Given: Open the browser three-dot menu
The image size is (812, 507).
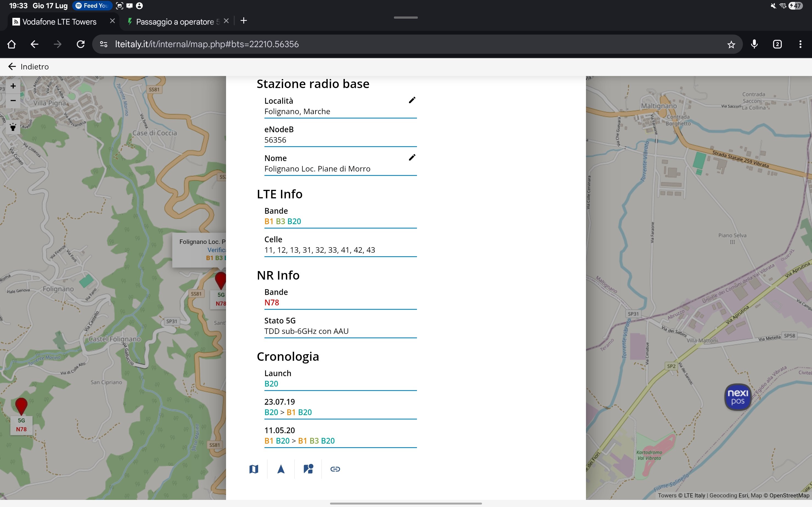Looking at the screenshot, I should point(800,44).
